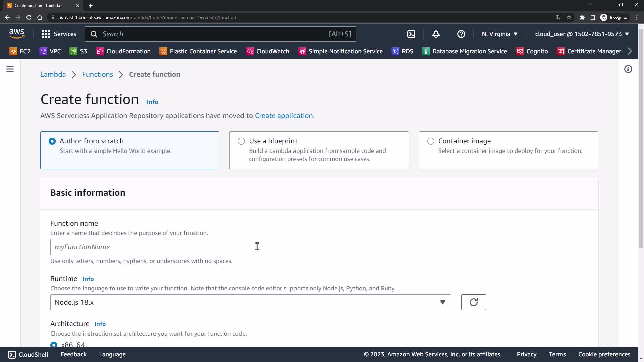Go to Lambda breadcrumb
644x362 pixels.
[53, 74]
